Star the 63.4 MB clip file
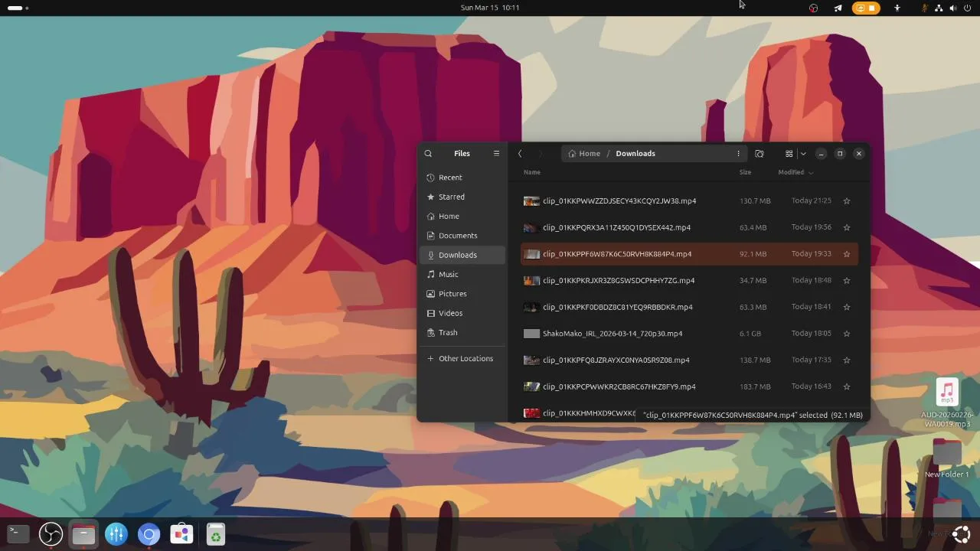 847,227
